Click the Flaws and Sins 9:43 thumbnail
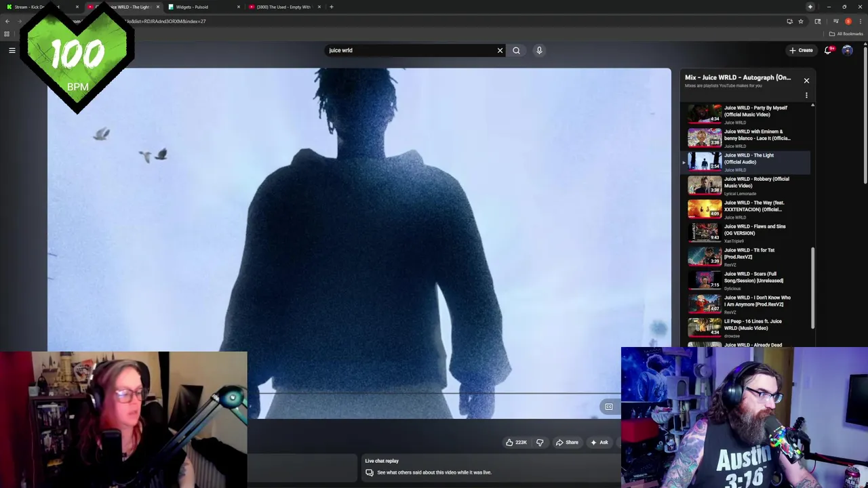 pyautogui.click(x=705, y=232)
